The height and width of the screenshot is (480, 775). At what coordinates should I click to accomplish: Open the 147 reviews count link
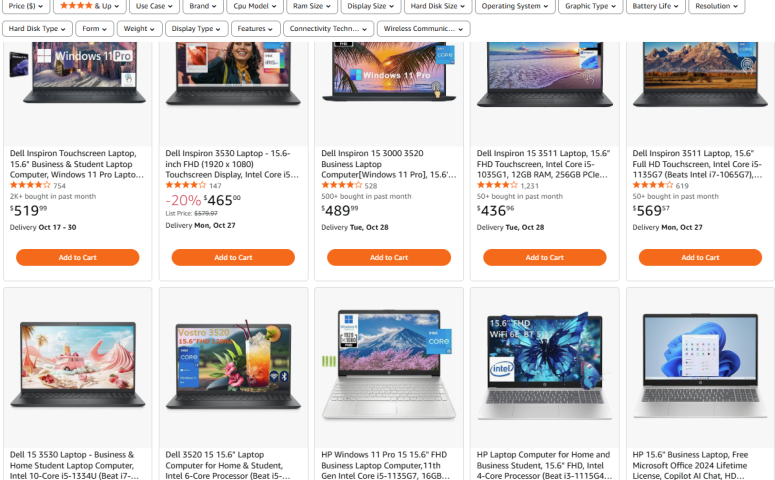coord(215,186)
